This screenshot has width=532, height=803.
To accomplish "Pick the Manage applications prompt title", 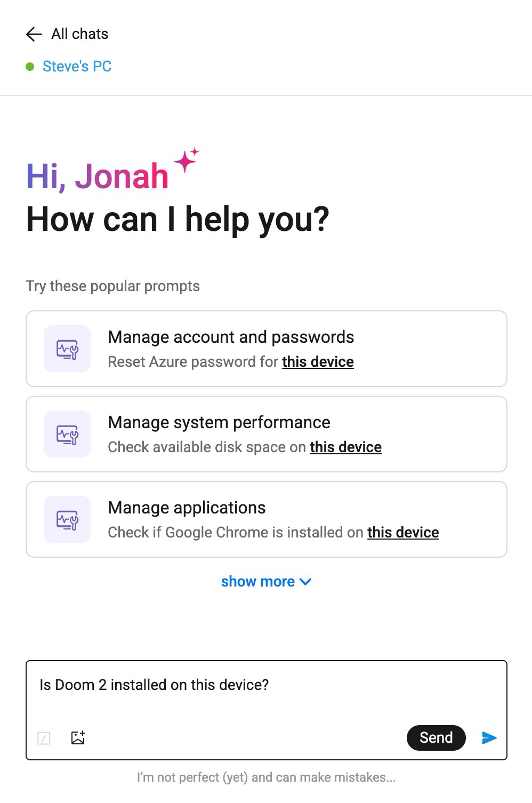I will point(187,508).
